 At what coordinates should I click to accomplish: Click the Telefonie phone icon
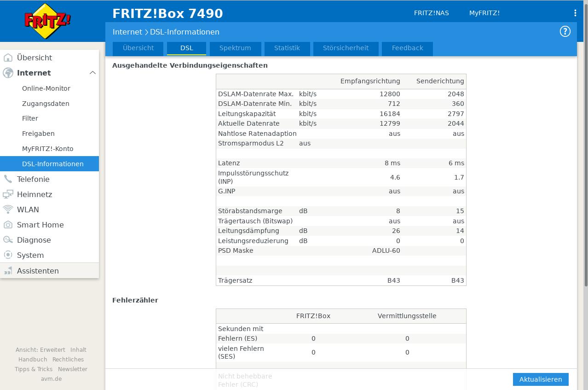(8, 179)
